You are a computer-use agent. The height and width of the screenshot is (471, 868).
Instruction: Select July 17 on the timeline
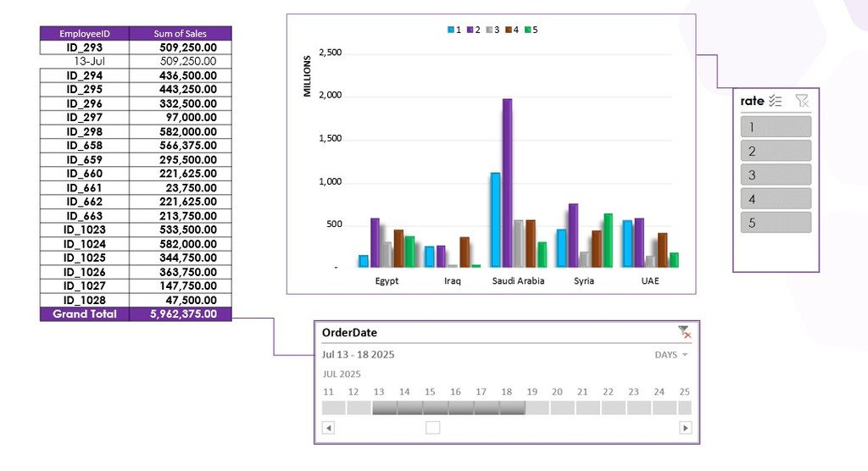click(486, 408)
